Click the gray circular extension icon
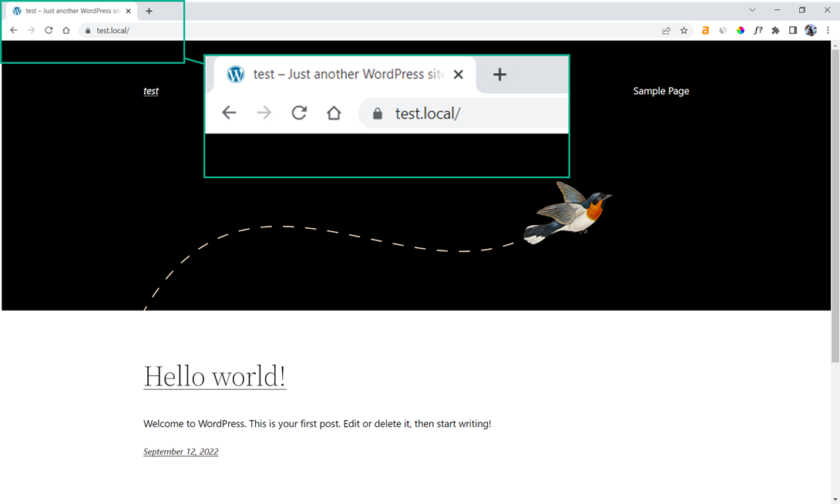Viewport: 840px width, 504px height. coord(723,31)
